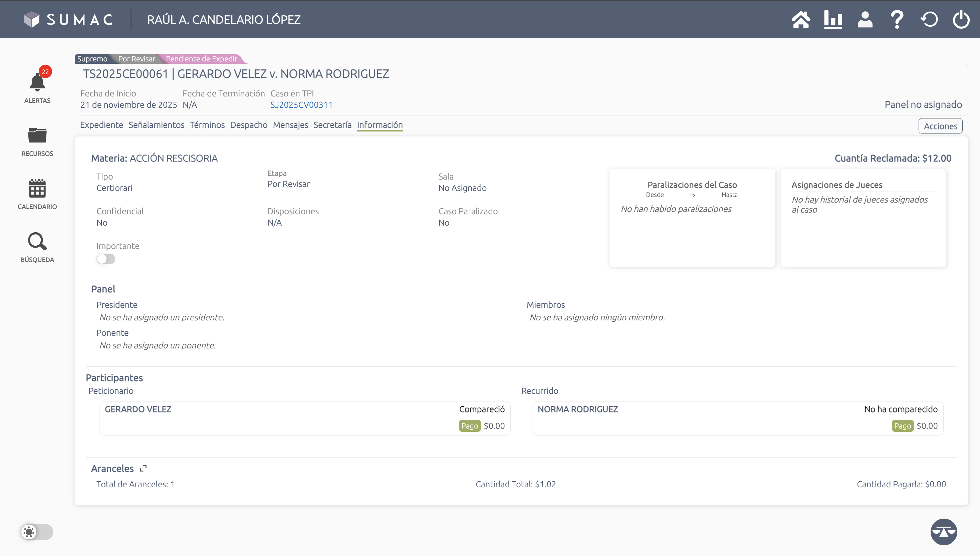Open the Acciones dropdown
The image size is (980, 556).
940,126
